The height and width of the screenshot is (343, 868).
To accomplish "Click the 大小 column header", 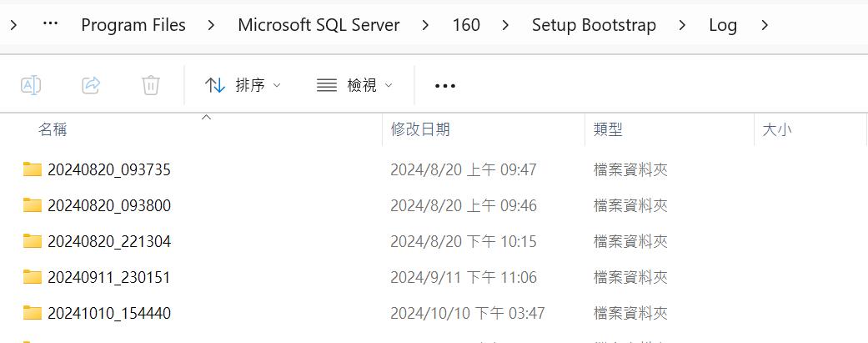I will [777, 129].
